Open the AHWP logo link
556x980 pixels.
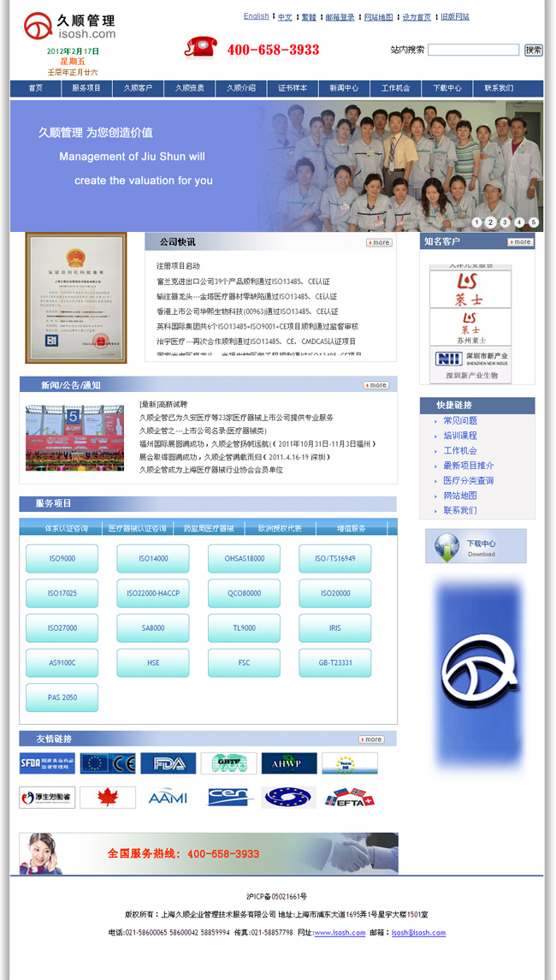coord(289,763)
